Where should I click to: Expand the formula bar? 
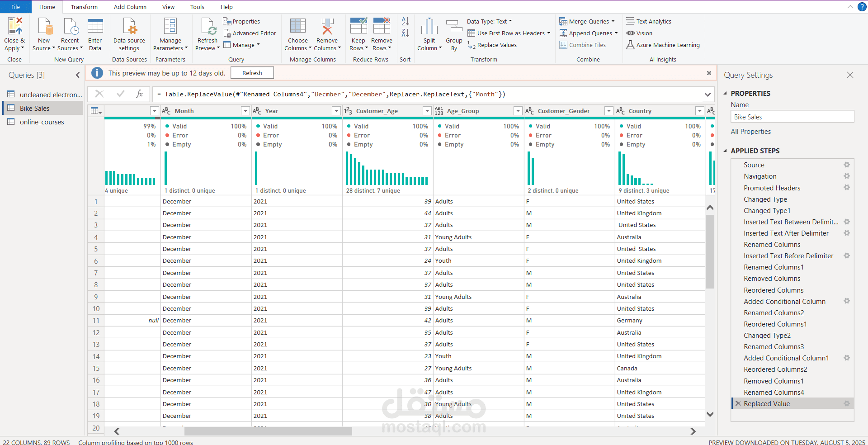coord(707,95)
